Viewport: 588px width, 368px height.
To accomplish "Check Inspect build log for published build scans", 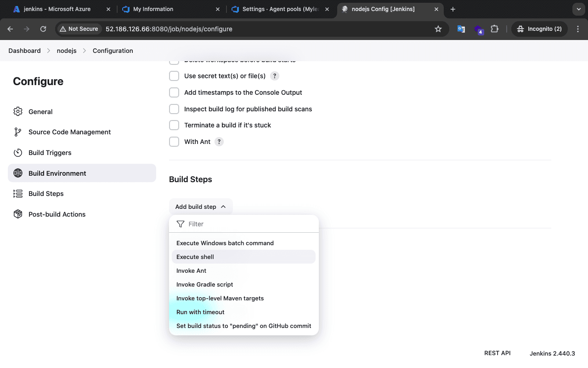I will pyautogui.click(x=174, y=109).
